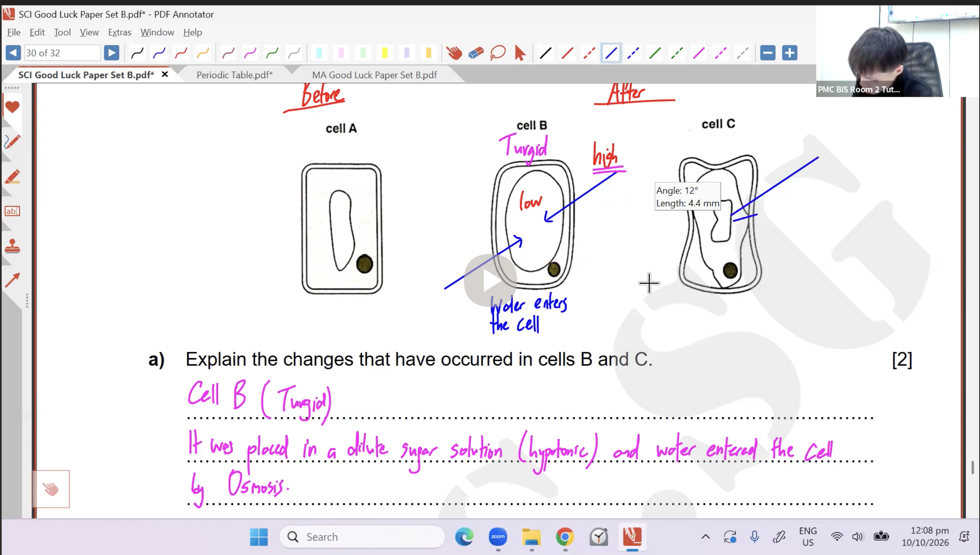
Task: Select the sidebar marker highlighter tool
Action: click(x=12, y=177)
